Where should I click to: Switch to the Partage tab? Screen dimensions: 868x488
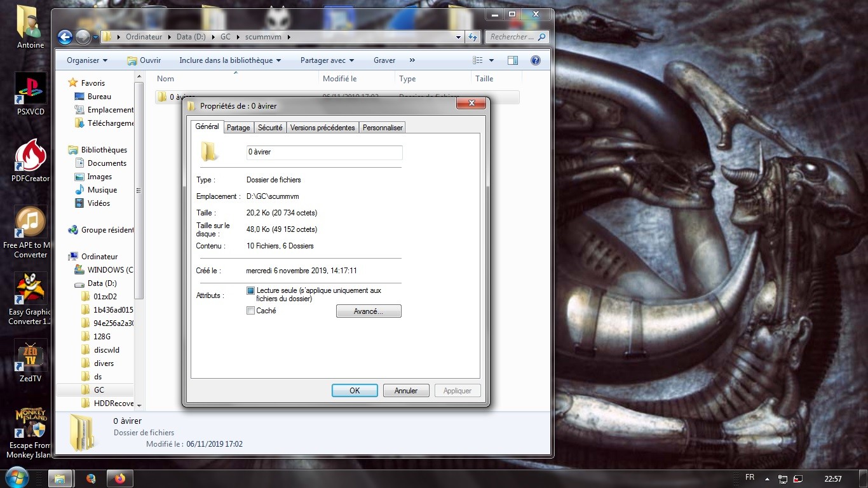(x=238, y=128)
